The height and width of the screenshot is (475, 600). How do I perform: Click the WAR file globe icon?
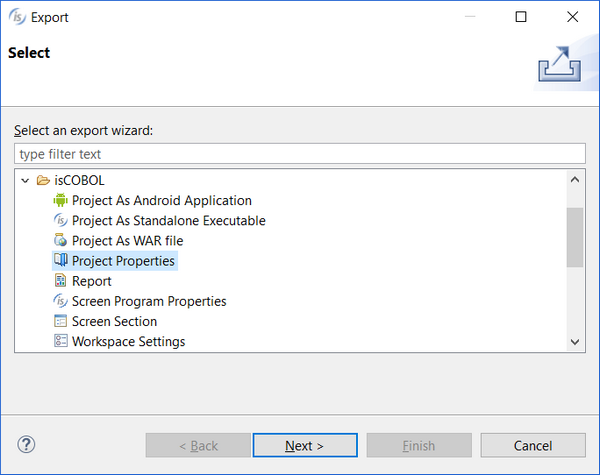(60, 240)
